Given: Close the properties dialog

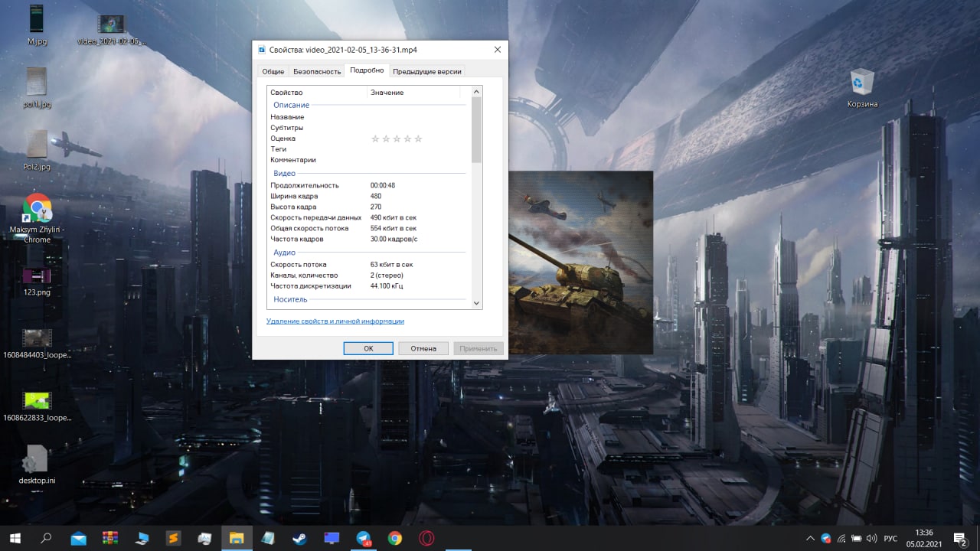Looking at the screenshot, I should 497,50.
